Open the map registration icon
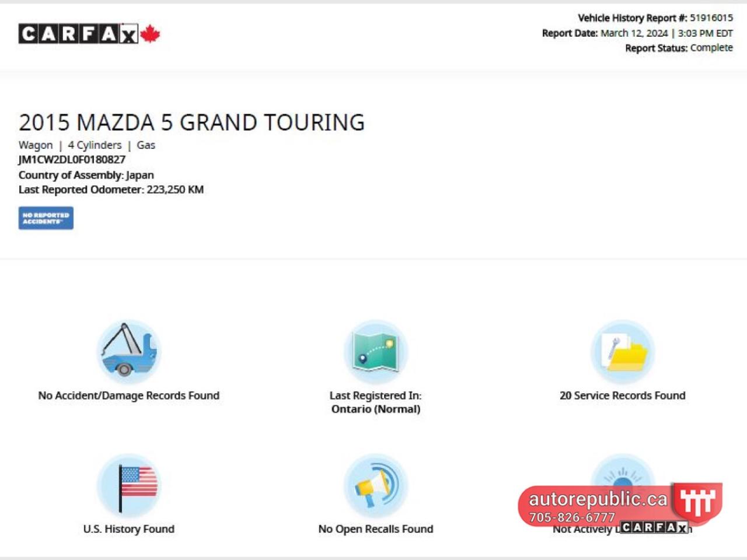 (x=375, y=351)
